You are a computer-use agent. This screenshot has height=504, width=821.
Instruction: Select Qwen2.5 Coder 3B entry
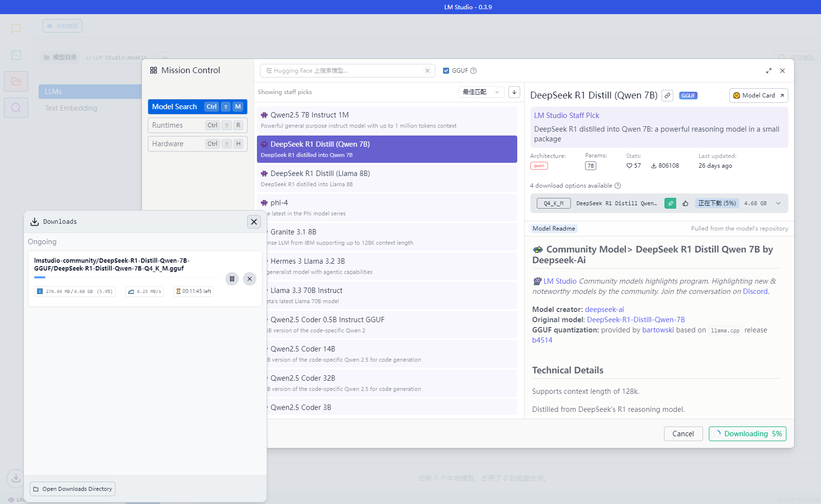click(392, 407)
